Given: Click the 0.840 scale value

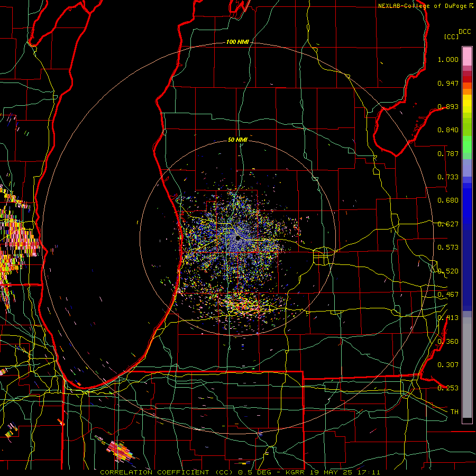Looking at the screenshot, I should coord(448,130).
